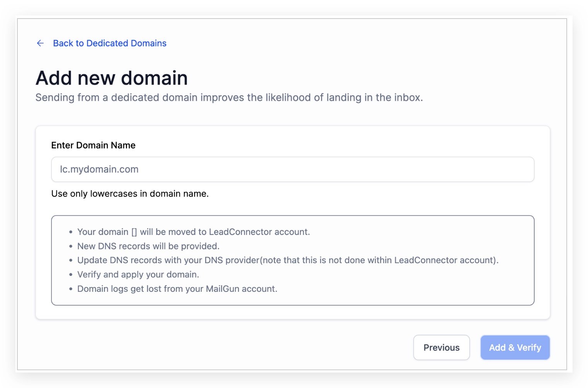Click the Verify and apply your domain bullet

(x=138, y=274)
